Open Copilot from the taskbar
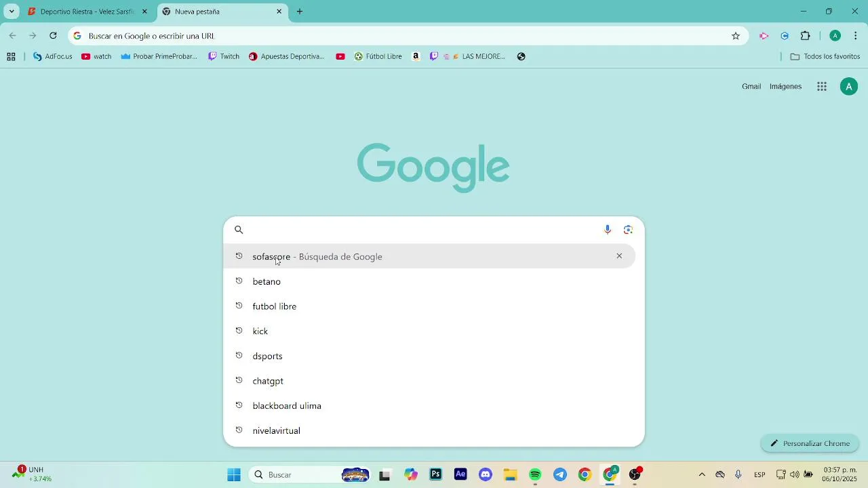The image size is (868, 488). [411, 474]
